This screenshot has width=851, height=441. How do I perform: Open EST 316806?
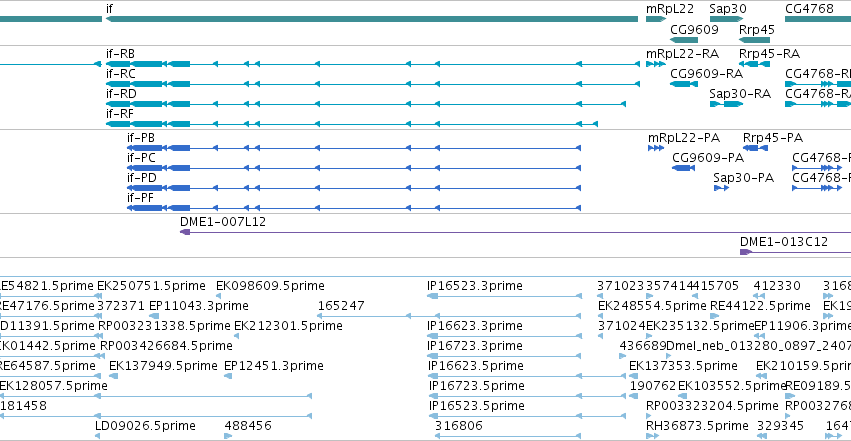pos(459,426)
